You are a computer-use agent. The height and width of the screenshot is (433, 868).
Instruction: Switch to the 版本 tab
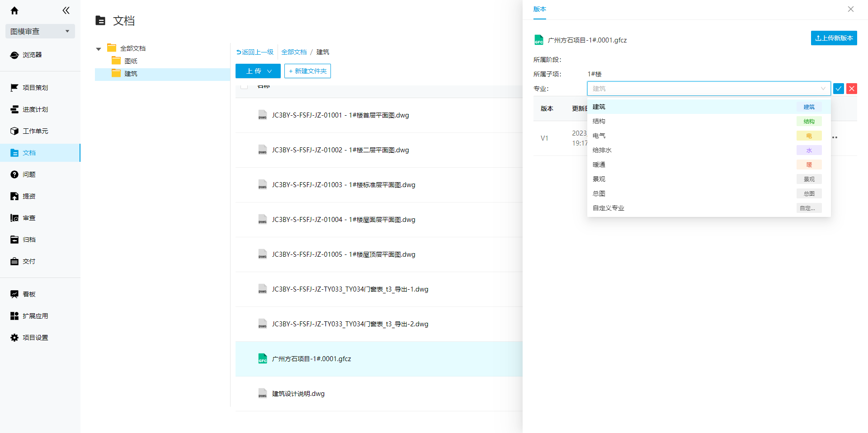540,9
